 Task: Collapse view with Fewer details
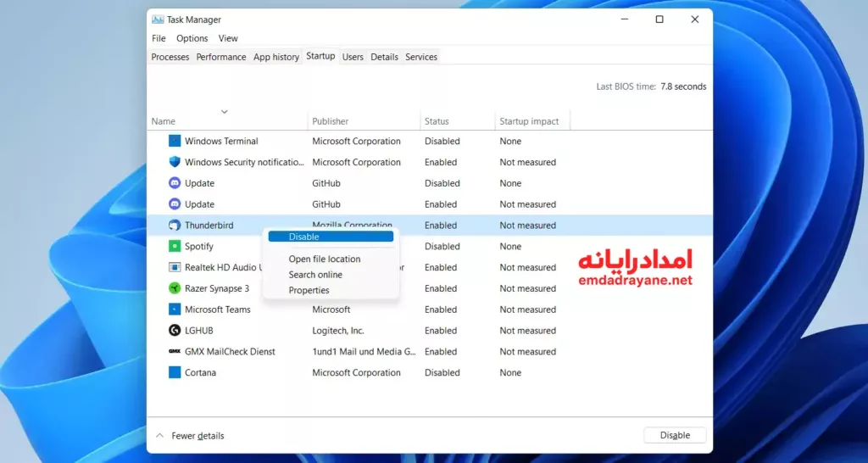[x=191, y=436]
